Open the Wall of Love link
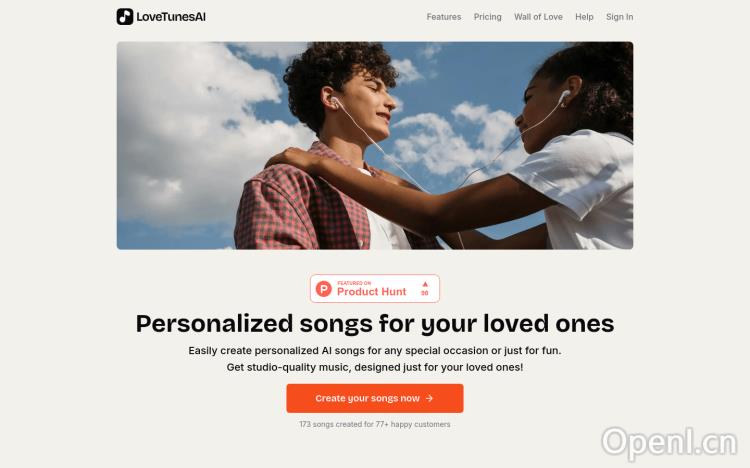 point(538,17)
